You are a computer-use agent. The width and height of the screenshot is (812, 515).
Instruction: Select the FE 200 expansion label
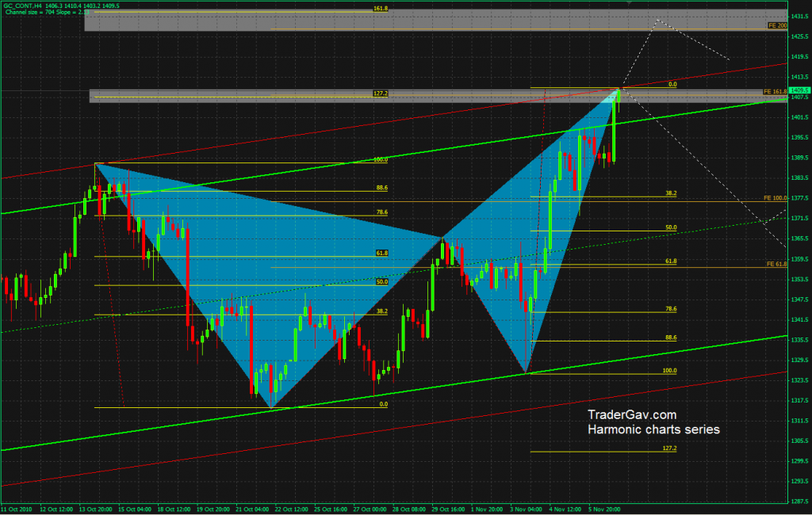[776, 26]
